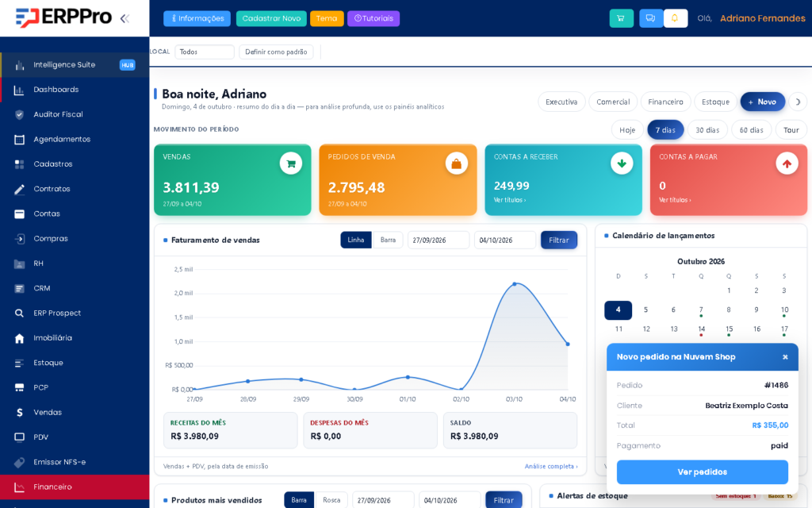Click the + Novo dashboard button
Screen dimensions: 812x508
[762, 102]
